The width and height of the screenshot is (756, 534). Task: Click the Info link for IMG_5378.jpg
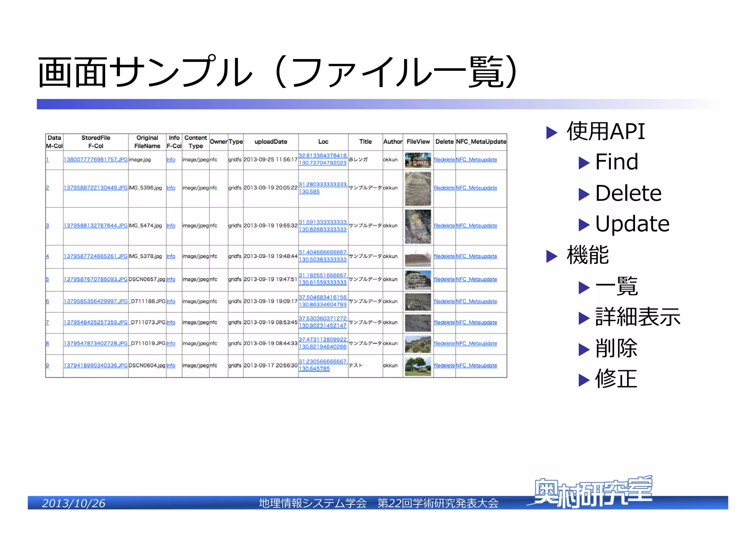click(x=171, y=256)
